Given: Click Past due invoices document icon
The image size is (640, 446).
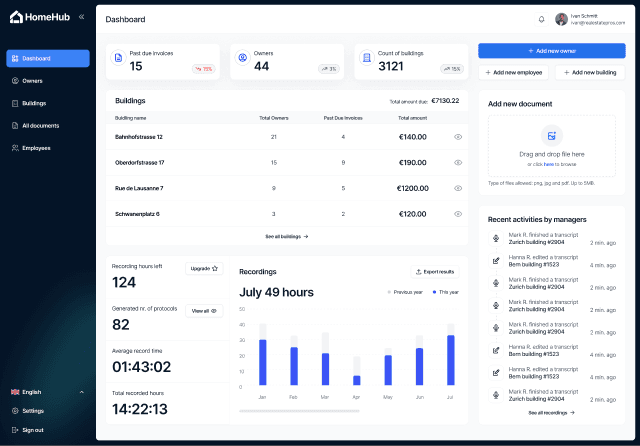Looking at the screenshot, I should click(118, 58).
